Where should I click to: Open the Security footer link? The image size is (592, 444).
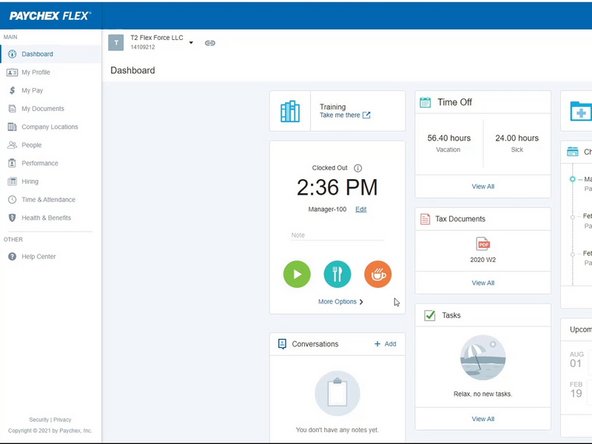39,420
